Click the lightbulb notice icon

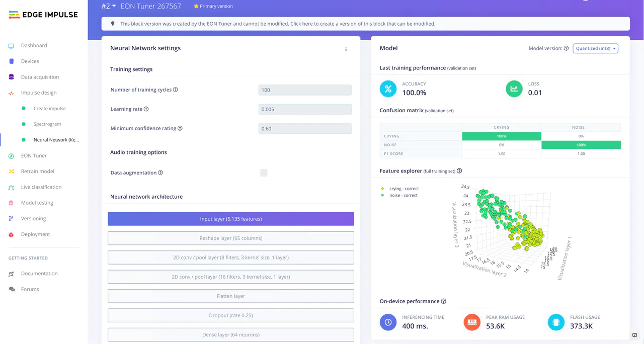pos(113,24)
